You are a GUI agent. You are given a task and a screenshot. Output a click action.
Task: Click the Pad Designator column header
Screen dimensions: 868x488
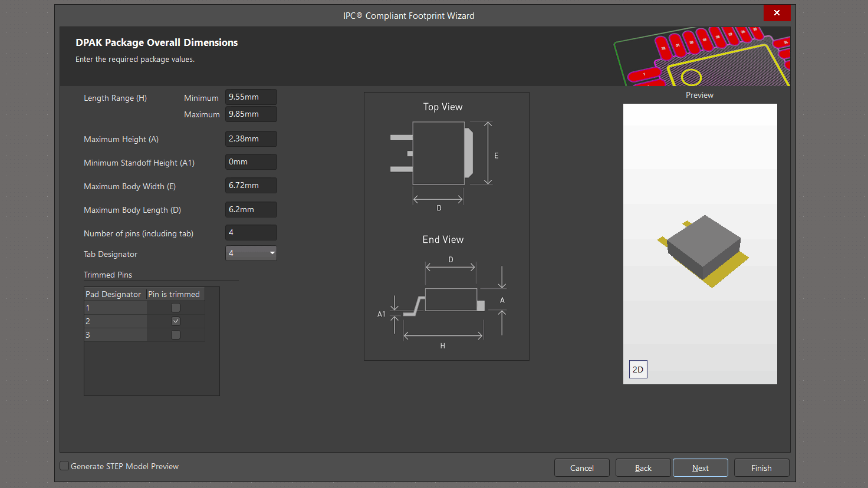point(114,294)
